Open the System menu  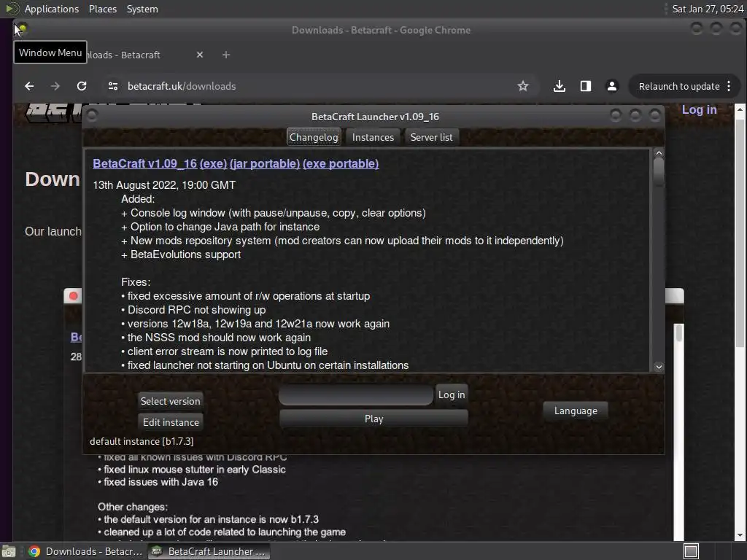point(142,9)
